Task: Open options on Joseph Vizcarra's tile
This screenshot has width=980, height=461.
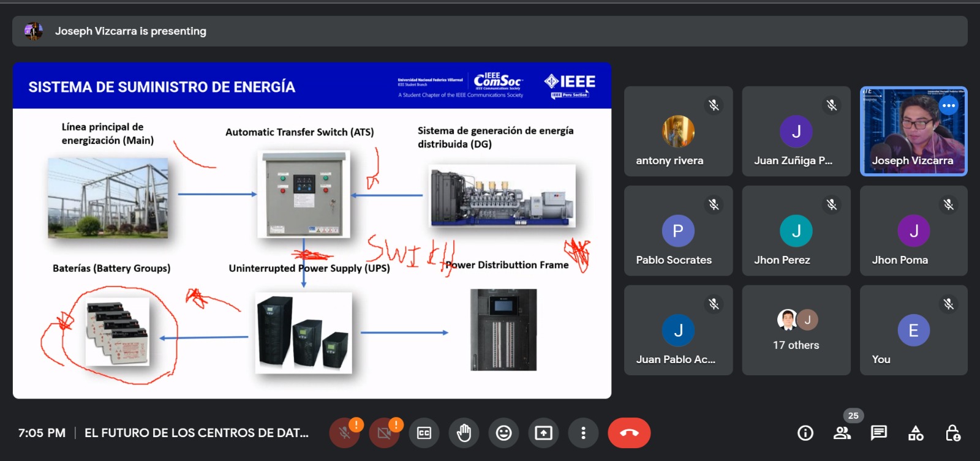Action: click(x=948, y=106)
